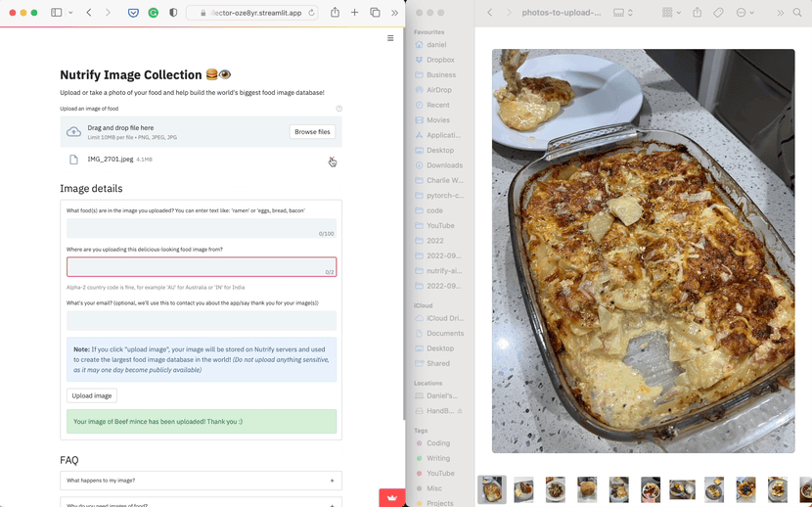Show Safari tab overview

pyautogui.click(x=375, y=13)
